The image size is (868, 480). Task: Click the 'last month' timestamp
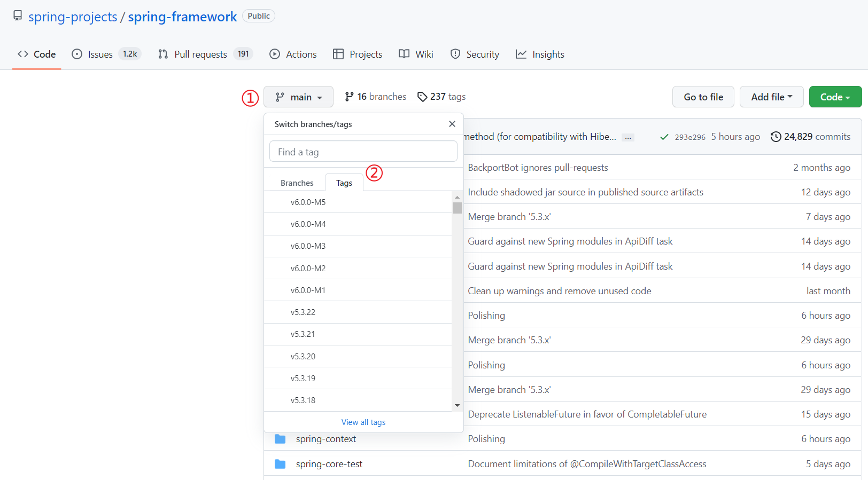click(828, 291)
